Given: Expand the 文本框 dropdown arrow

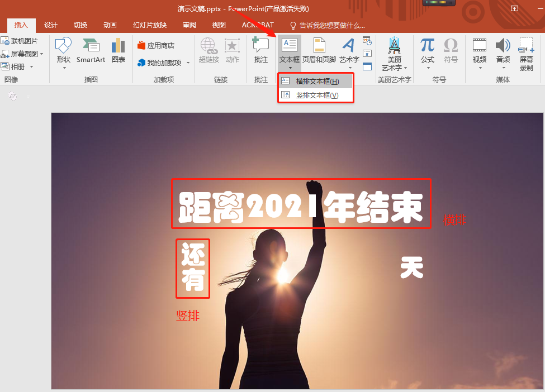Looking at the screenshot, I should click(x=290, y=68).
